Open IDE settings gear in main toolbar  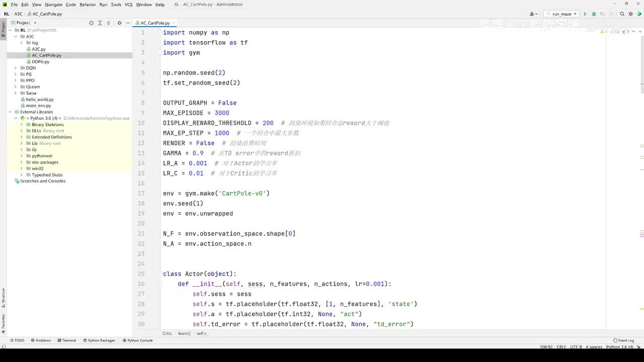click(630, 14)
